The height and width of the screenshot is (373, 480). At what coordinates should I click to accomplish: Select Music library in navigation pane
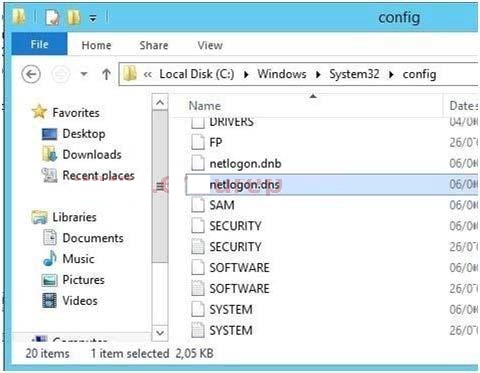(x=78, y=259)
